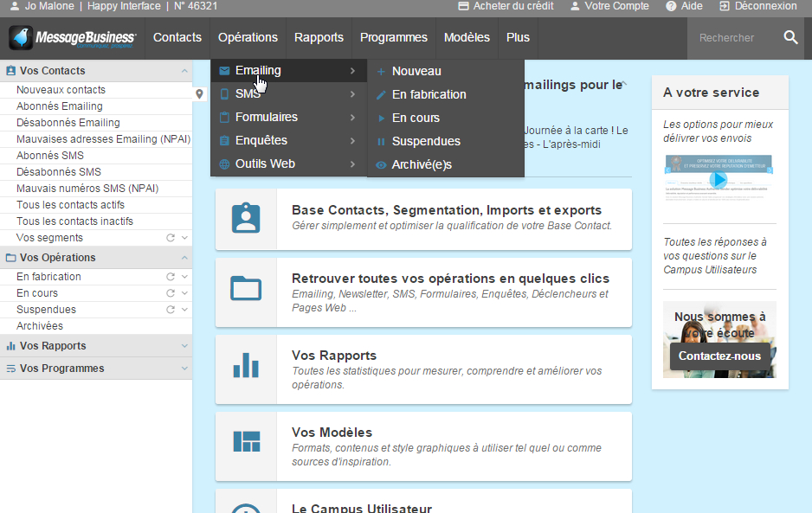
Task: Expand the Vos segments dropdown chevron
Action: [184, 238]
